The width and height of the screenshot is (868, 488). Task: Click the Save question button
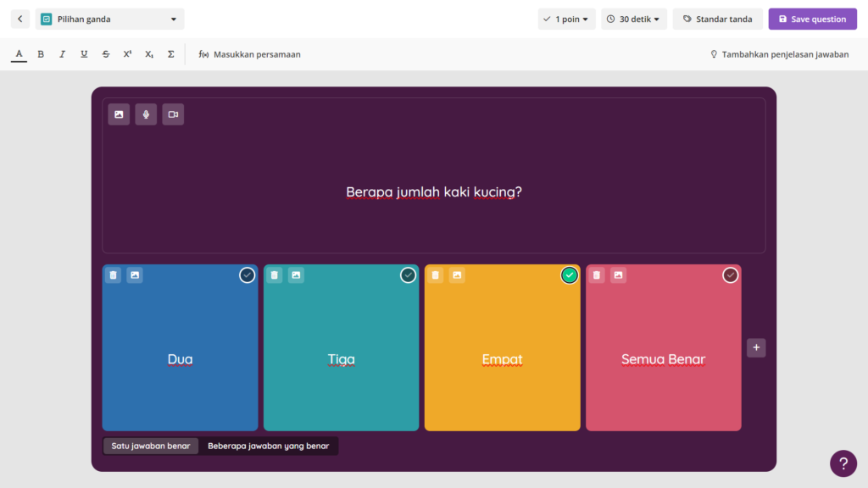812,19
